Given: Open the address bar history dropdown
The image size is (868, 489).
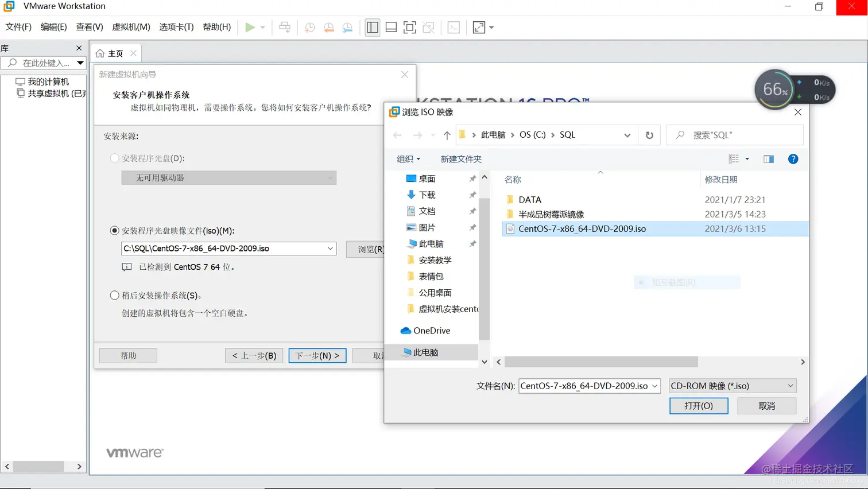Looking at the screenshot, I should [x=627, y=135].
